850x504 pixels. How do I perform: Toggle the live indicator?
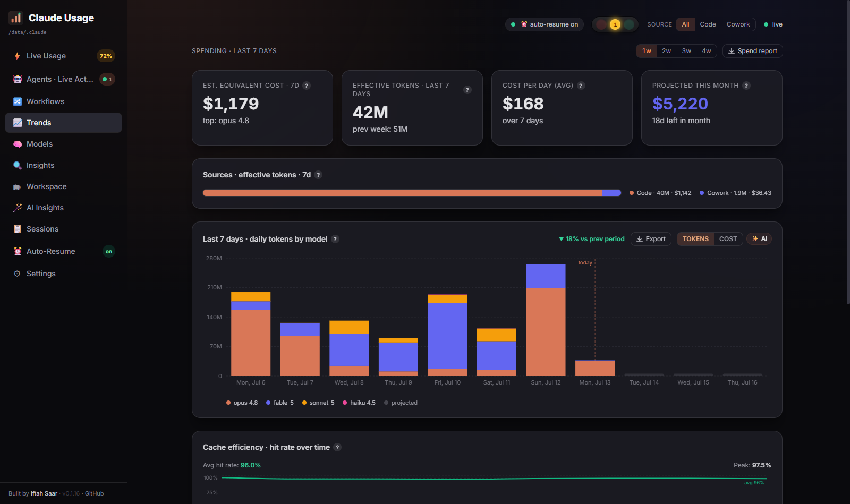pyautogui.click(x=773, y=24)
